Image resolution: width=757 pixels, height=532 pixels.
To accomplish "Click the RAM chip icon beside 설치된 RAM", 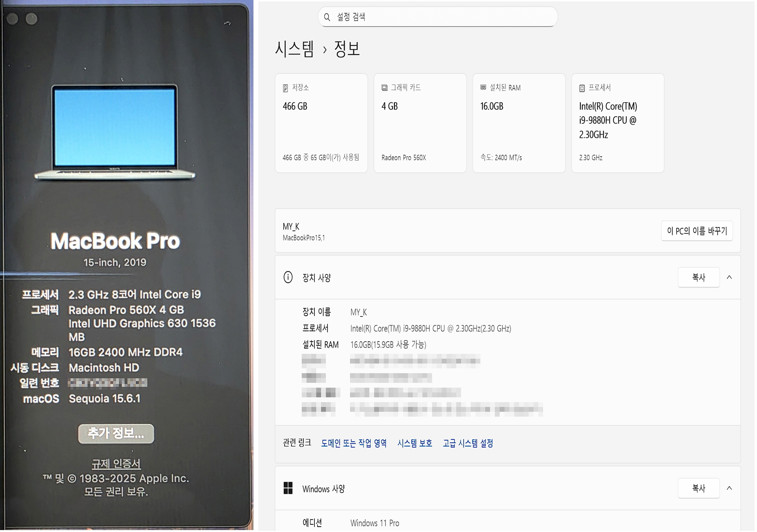I will (483, 87).
